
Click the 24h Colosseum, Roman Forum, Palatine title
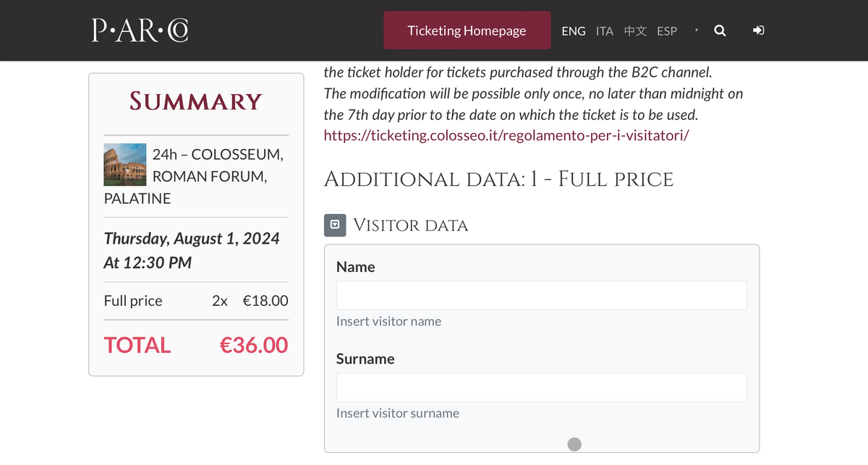194,176
